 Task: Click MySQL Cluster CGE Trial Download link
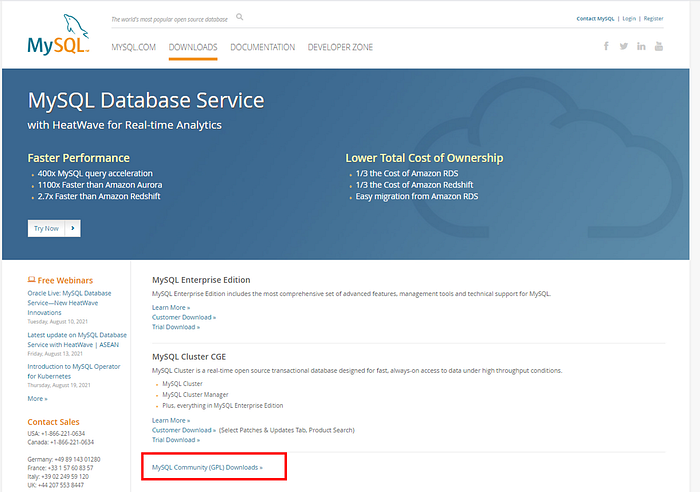[x=176, y=440]
